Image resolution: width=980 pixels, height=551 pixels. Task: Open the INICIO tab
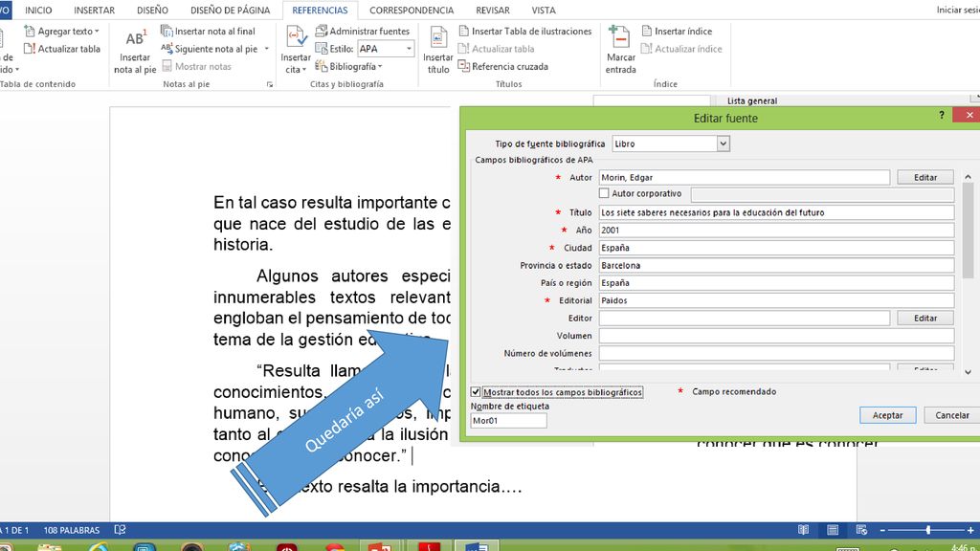click(38, 10)
